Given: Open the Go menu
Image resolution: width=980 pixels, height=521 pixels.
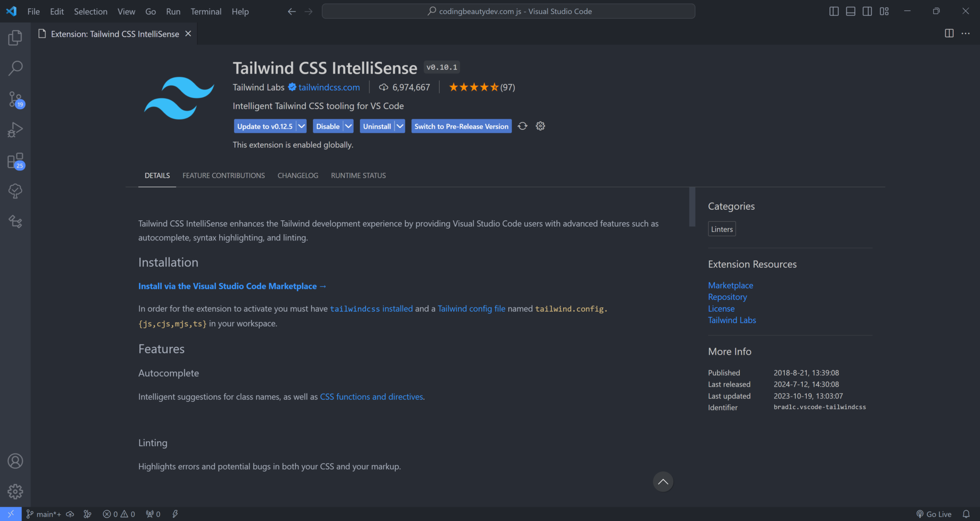Looking at the screenshot, I should [150, 11].
